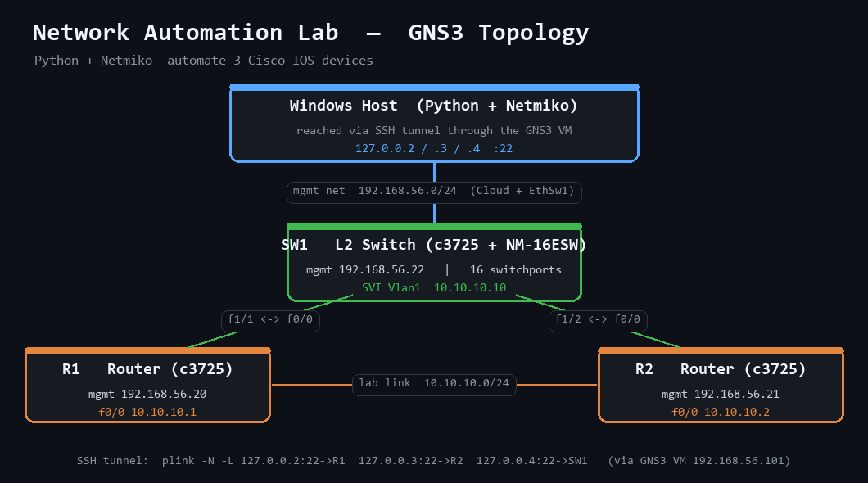Image resolution: width=868 pixels, height=483 pixels.
Task: Click the blue address text '127.0.0.2 / .3 / .4 :22'
Action: coord(434,148)
